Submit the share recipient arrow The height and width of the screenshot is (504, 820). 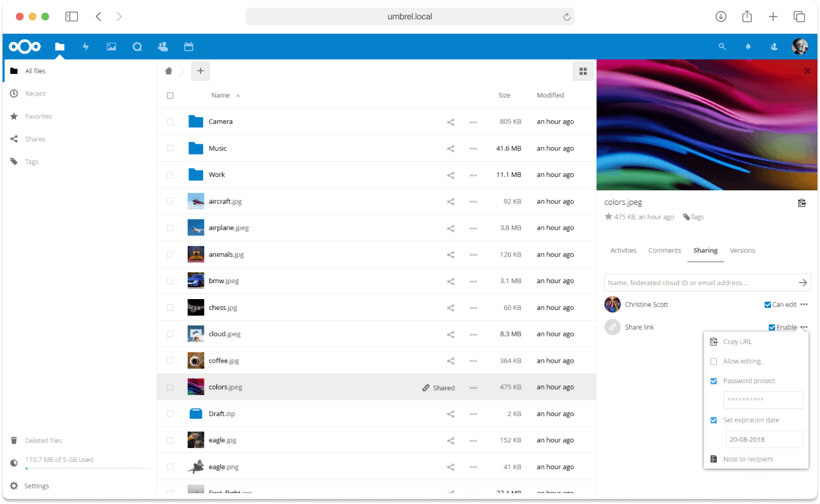[803, 283]
